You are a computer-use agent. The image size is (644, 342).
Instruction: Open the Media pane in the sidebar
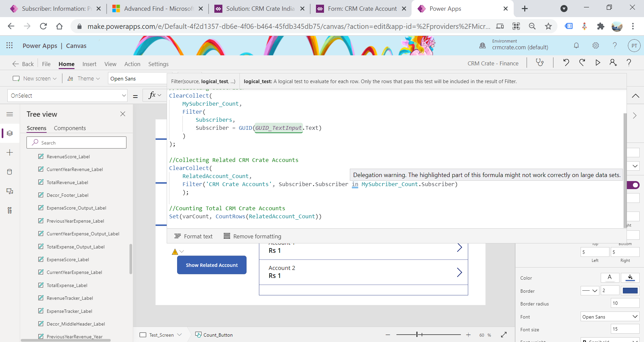click(10, 191)
